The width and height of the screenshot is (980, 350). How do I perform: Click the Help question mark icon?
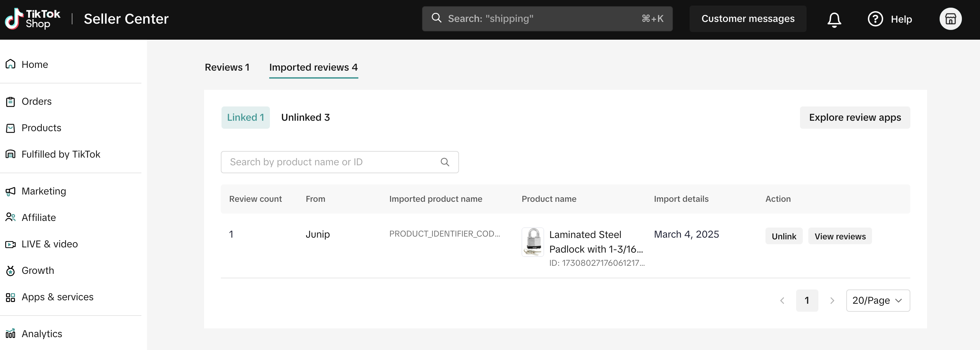point(874,19)
